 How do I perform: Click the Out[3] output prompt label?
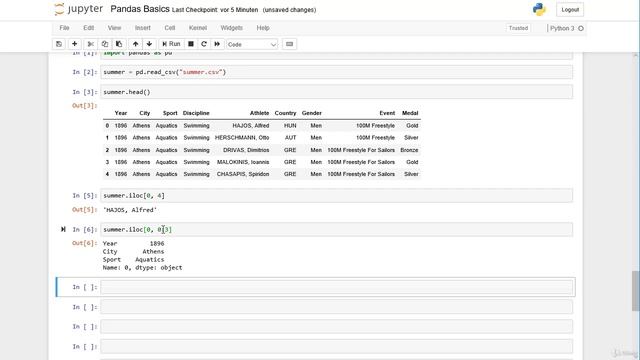coord(84,105)
